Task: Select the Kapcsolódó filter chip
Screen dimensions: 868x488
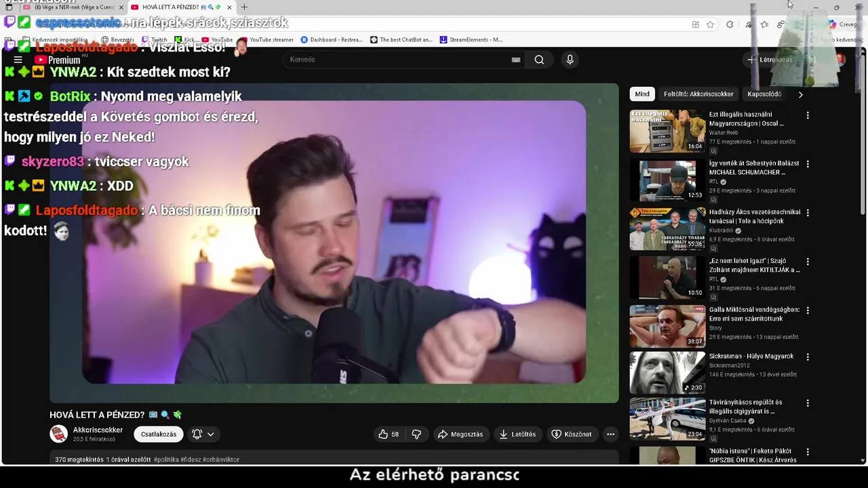Action: coord(764,94)
